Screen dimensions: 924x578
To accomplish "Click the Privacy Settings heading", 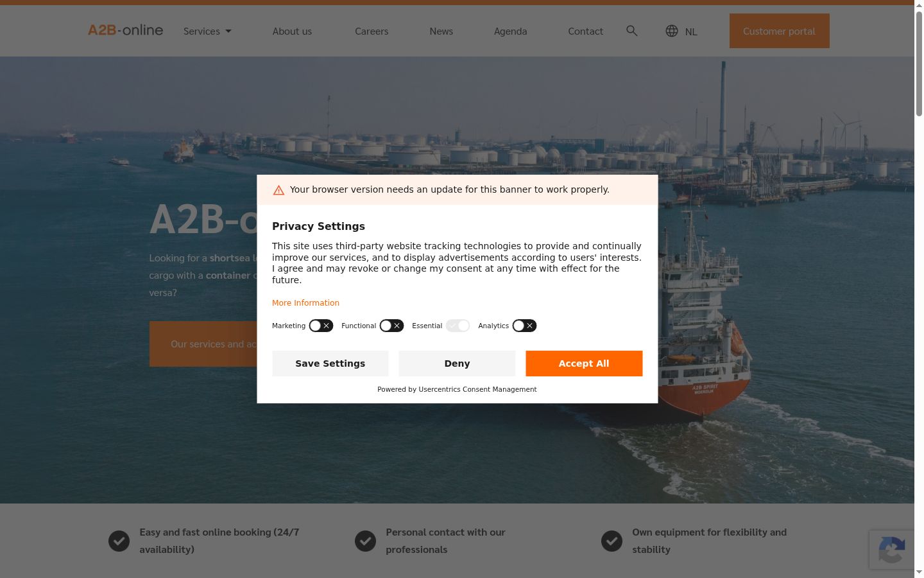I will click(x=318, y=226).
